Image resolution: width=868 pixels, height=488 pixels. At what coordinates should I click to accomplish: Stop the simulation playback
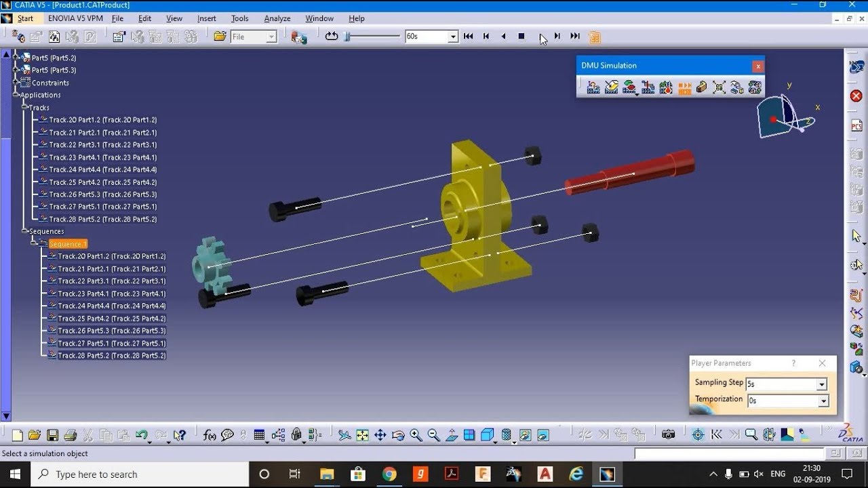click(x=521, y=37)
